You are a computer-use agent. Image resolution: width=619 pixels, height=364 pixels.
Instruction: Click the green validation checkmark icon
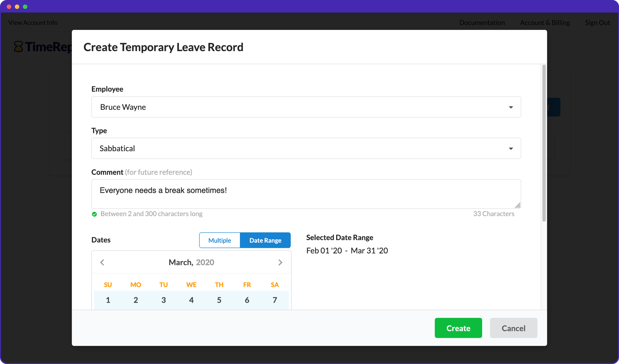(94, 214)
